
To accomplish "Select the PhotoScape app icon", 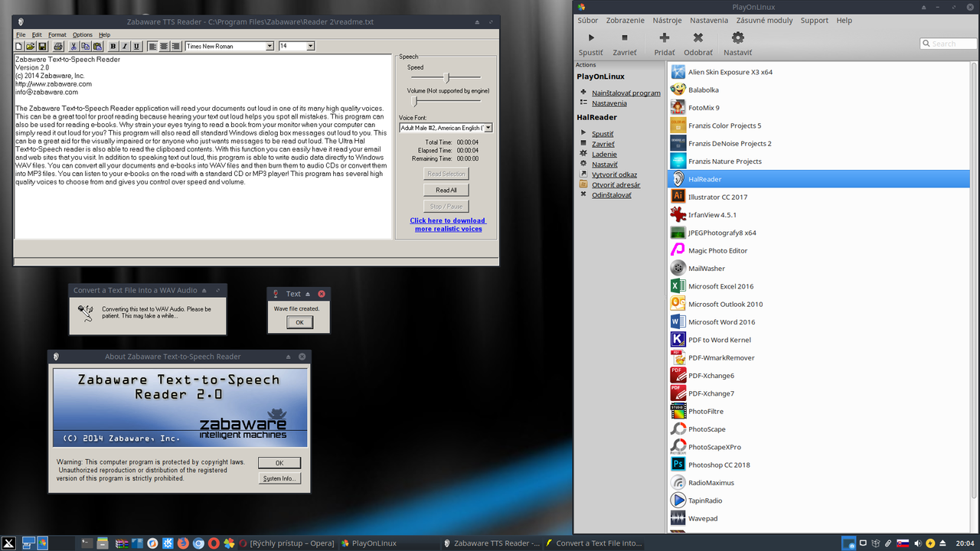I will (678, 429).
